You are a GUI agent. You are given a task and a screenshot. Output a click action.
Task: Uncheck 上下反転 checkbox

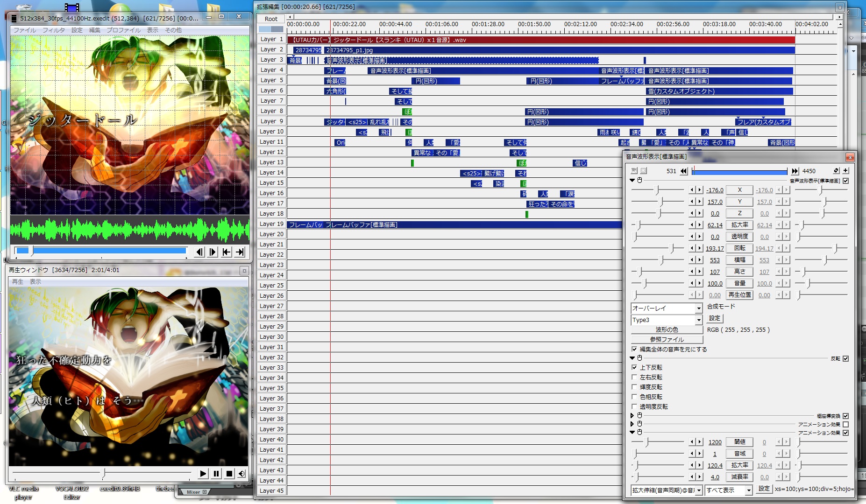[x=634, y=367]
